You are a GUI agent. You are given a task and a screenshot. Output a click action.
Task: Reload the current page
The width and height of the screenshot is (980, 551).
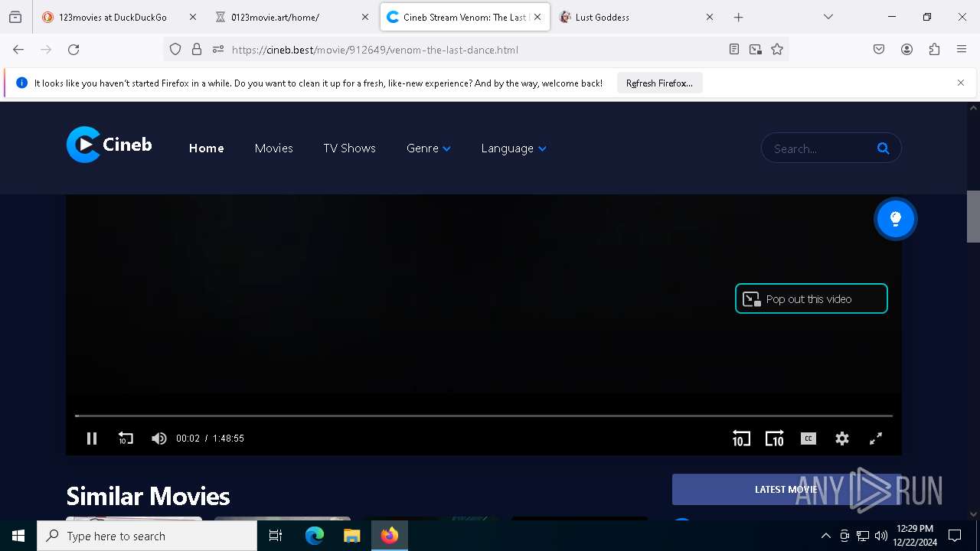73,50
